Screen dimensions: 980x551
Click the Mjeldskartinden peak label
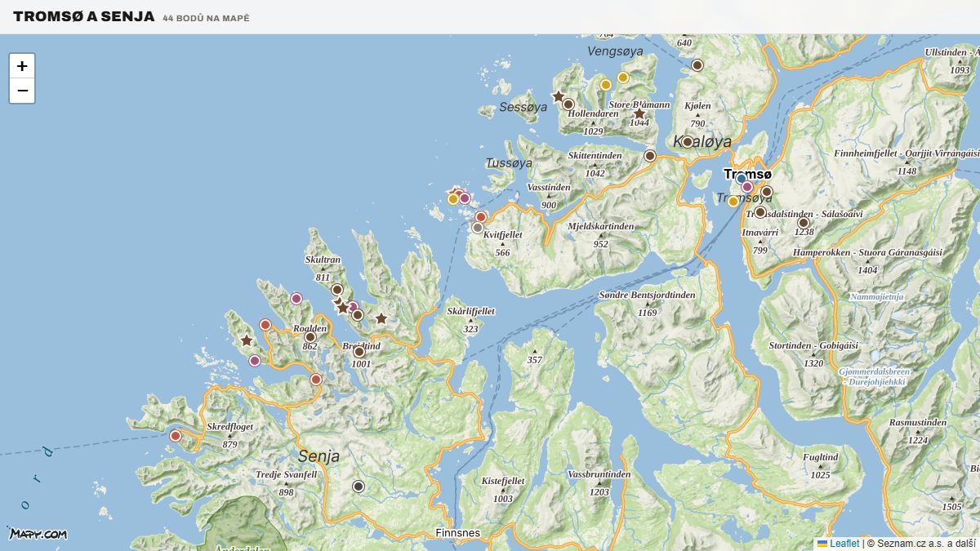click(x=601, y=226)
